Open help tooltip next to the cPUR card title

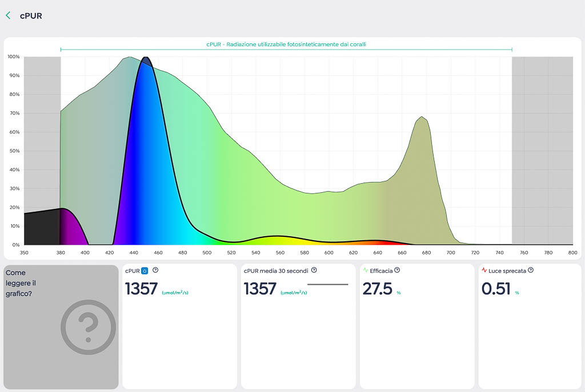155,270
